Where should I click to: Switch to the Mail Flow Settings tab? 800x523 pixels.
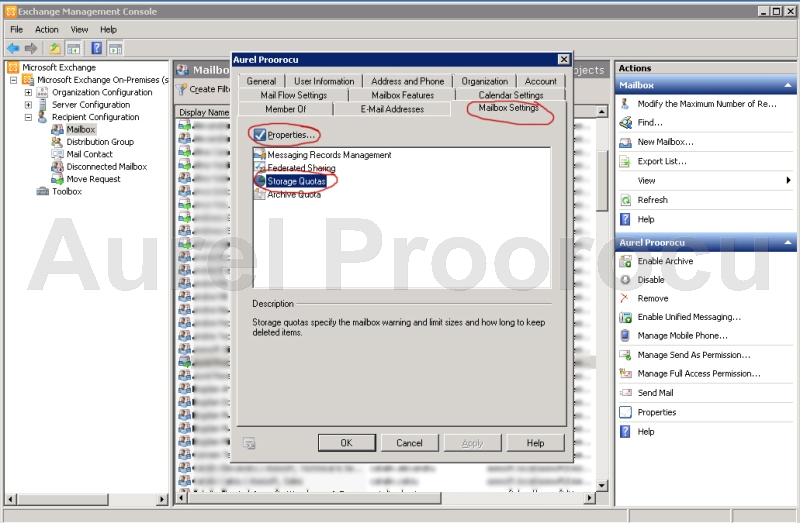[x=293, y=95]
